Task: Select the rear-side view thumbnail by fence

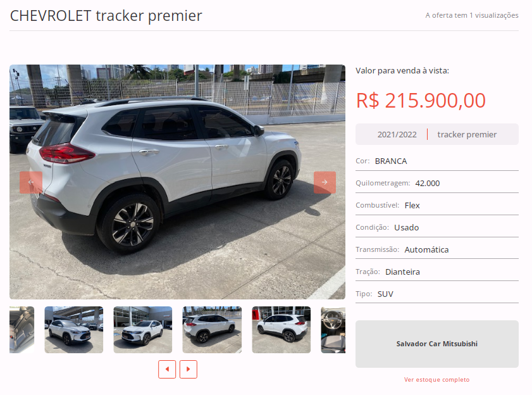Action: (212, 330)
